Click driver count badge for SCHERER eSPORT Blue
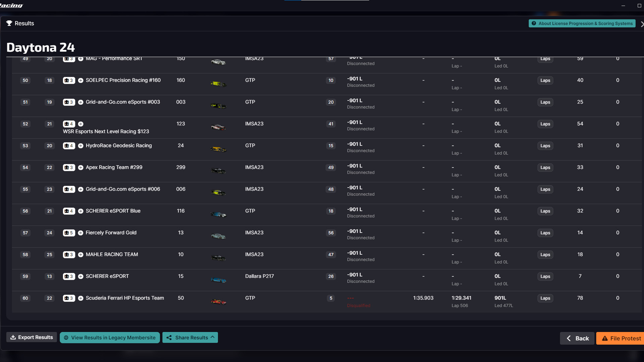This screenshot has width=644, height=362. pyautogui.click(x=69, y=211)
